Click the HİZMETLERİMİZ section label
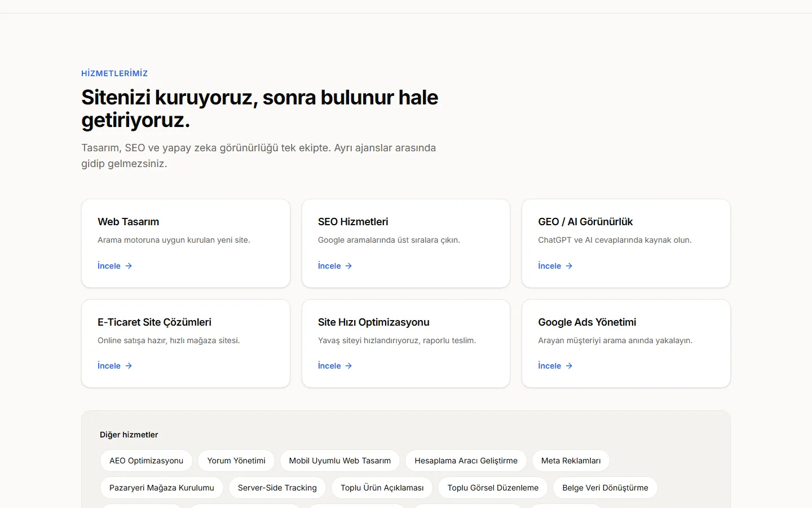Image resolution: width=812 pixels, height=508 pixels. [114, 73]
